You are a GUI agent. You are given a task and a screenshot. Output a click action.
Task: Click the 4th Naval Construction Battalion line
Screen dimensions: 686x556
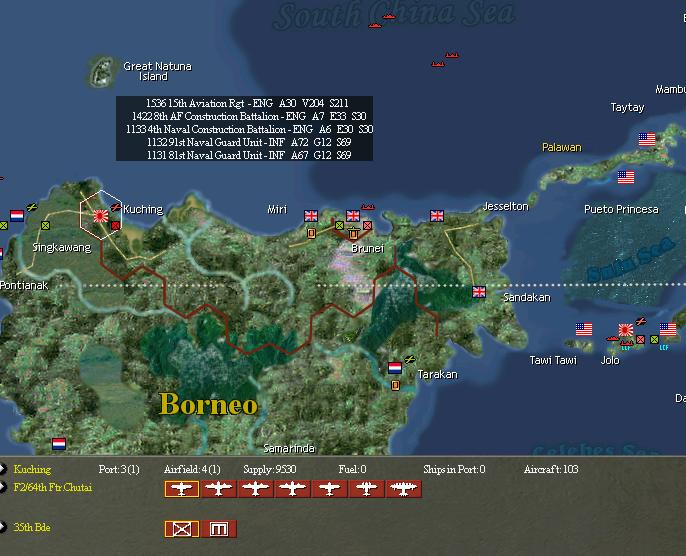tap(249, 129)
